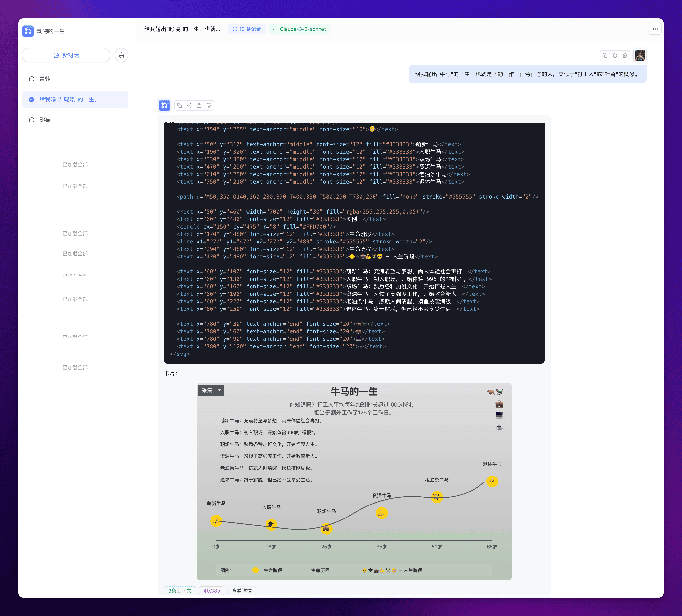This screenshot has height=616, width=682.
Task: Open the Claude-3-5-sonnet model selector tag
Action: pos(299,29)
